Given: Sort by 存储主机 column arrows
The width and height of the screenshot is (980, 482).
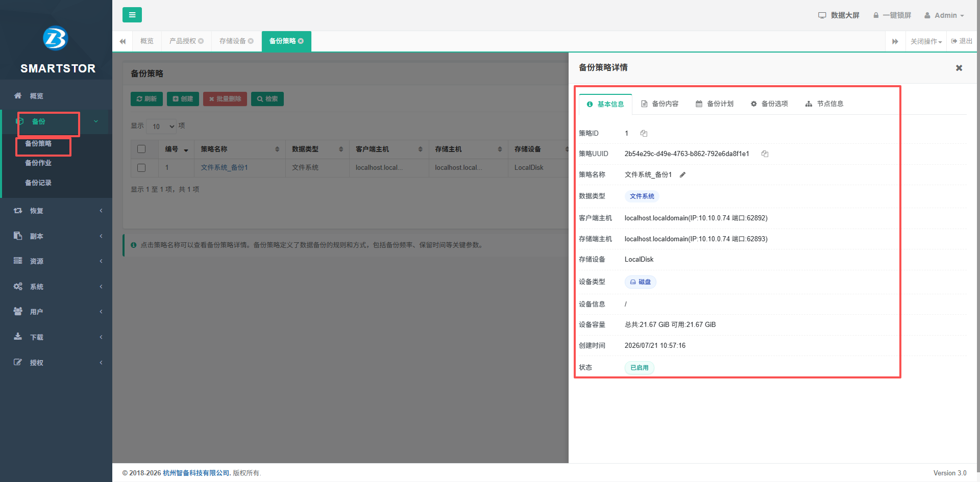Looking at the screenshot, I should pyautogui.click(x=500, y=149).
